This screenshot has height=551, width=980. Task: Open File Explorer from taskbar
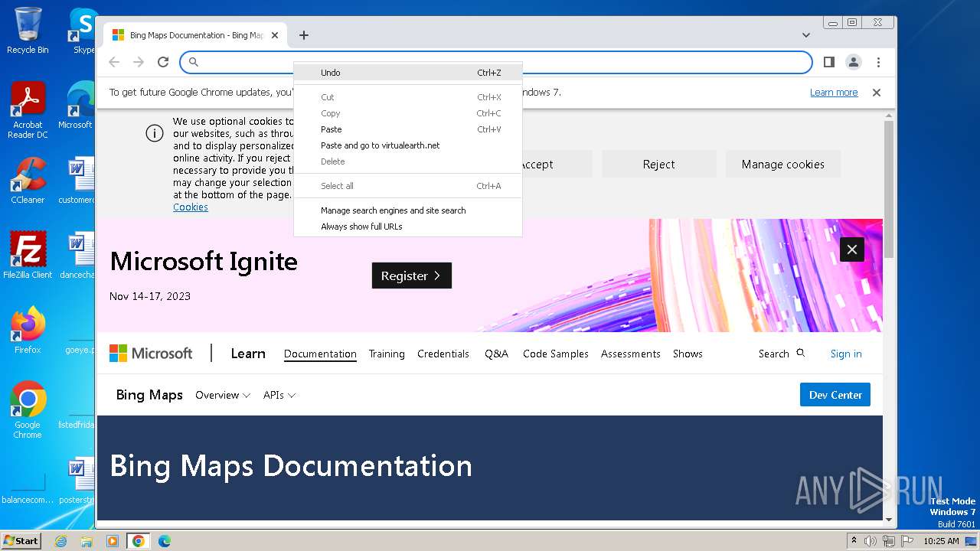point(87,541)
